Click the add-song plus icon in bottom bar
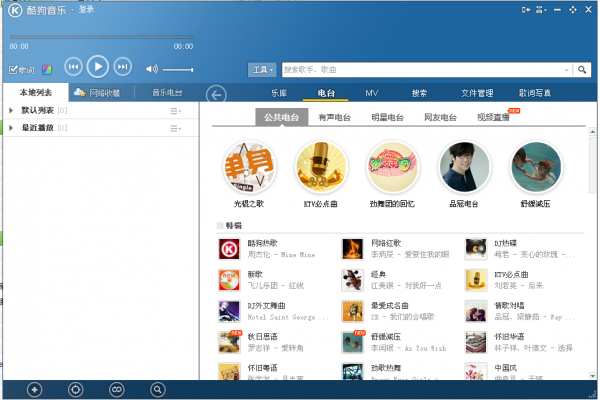Image resolution: width=600 pixels, height=400 pixels. tap(34, 390)
